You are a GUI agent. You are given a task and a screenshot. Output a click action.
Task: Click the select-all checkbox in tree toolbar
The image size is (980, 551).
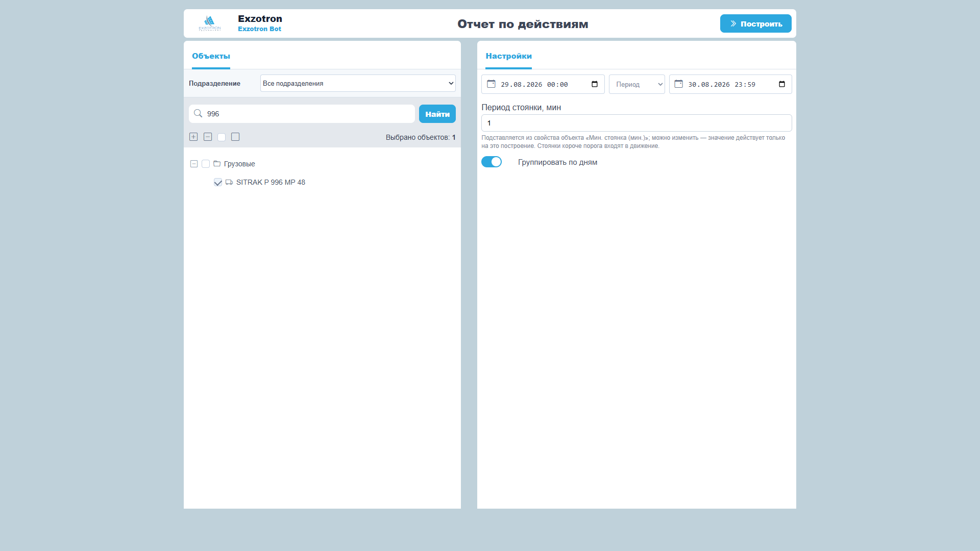222,137
